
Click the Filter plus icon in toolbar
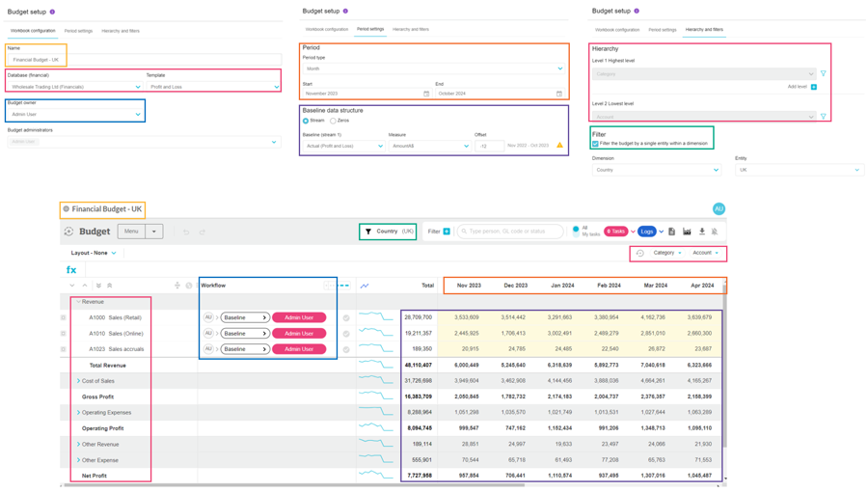[x=447, y=232]
